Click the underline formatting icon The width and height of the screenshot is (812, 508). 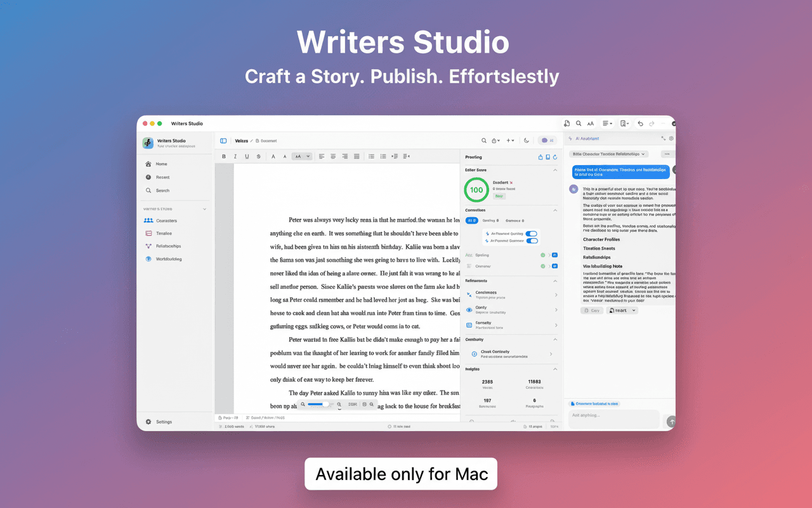point(247,156)
